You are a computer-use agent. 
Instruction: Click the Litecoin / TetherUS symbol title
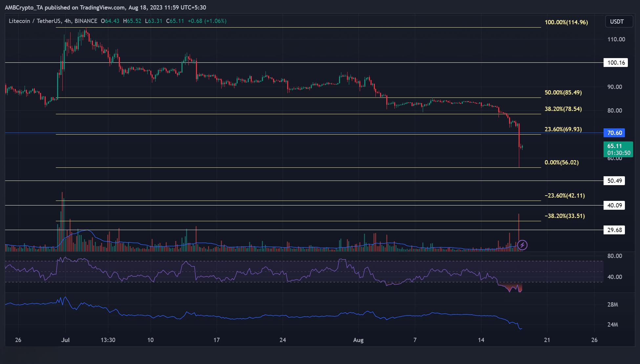tap(35, 21)
